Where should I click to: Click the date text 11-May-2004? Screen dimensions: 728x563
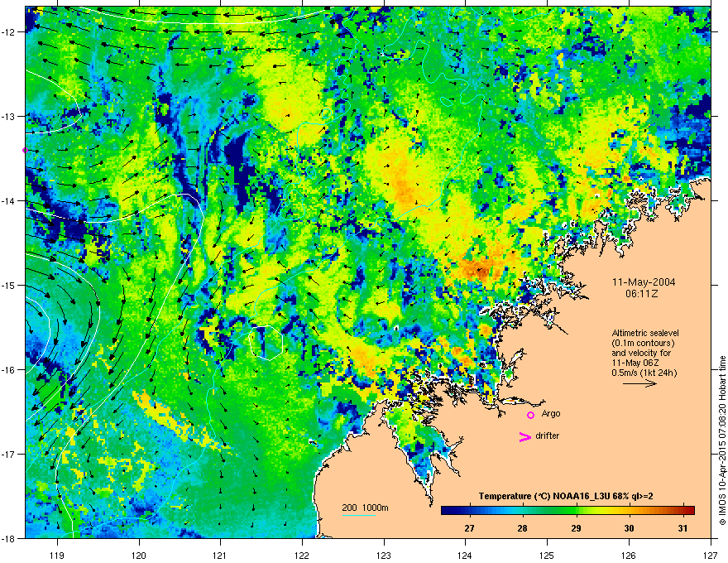click(x=644, y=282)
